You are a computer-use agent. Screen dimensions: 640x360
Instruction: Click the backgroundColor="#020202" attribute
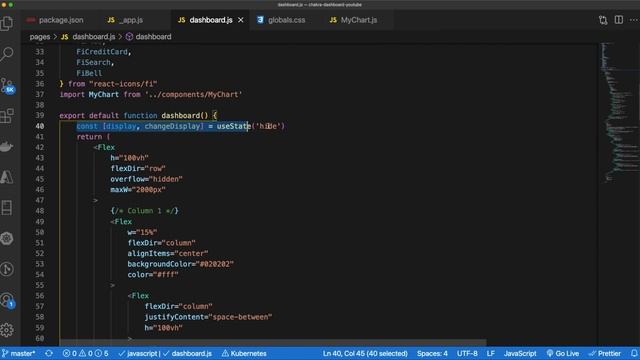click(180, 264)
